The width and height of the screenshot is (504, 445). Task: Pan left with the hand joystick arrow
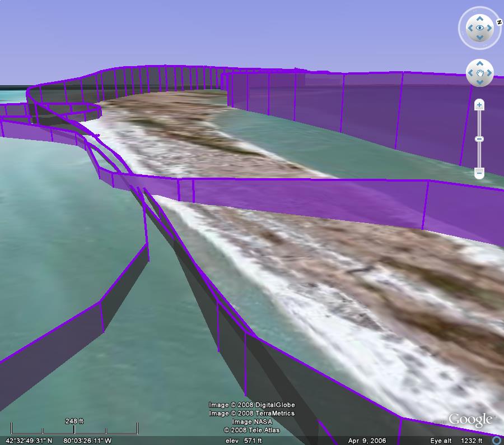click(x=471, y=73)
